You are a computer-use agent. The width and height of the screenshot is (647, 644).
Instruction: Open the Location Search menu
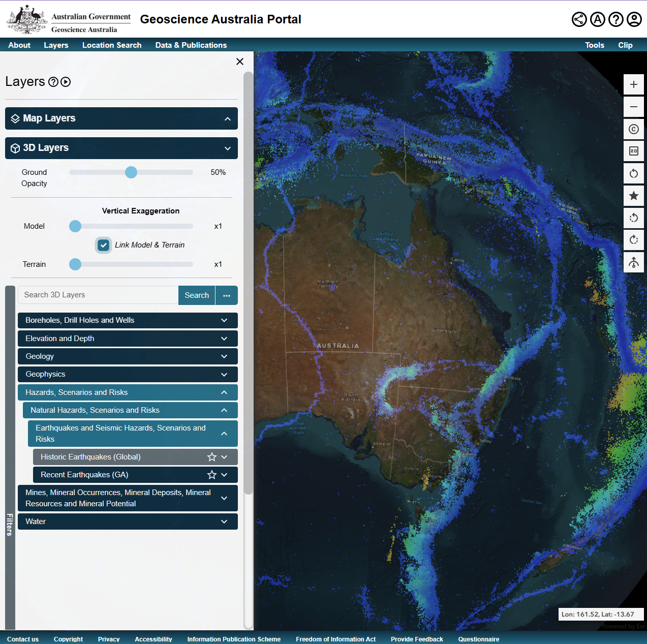112,45
